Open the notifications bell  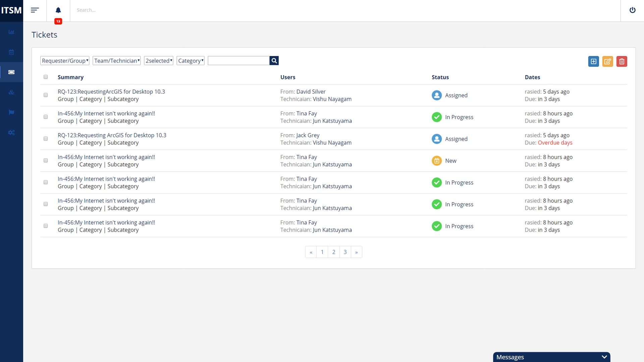point(58,10)
